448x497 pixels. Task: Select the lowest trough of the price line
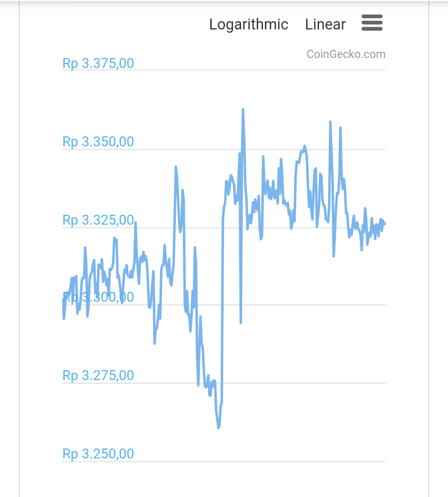point(219,427)
